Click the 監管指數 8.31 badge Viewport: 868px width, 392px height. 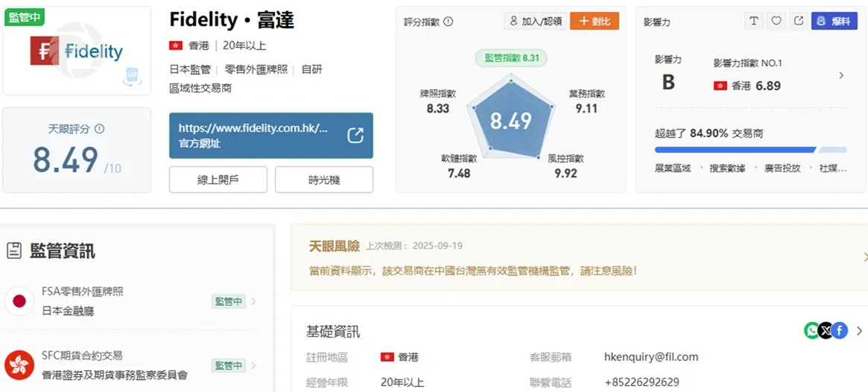pos(512,57)
